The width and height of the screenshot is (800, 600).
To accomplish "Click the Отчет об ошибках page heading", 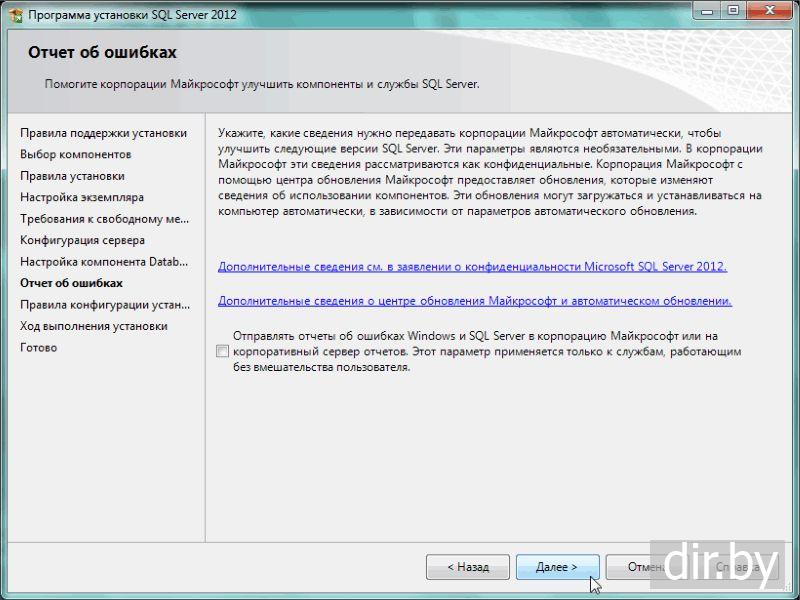I will (102, 52).
